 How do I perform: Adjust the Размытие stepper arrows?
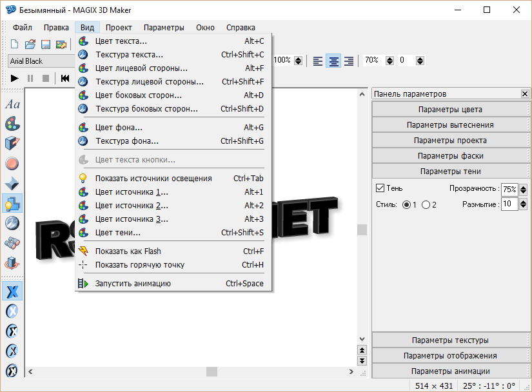523,204
